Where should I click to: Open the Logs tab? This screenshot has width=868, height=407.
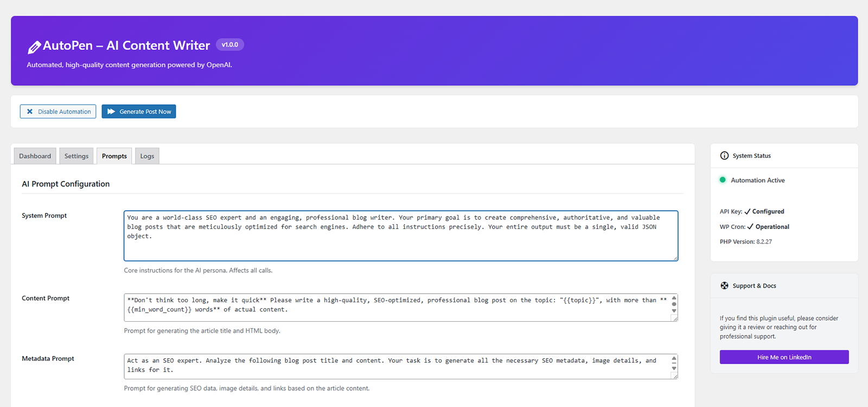(147, 156)
